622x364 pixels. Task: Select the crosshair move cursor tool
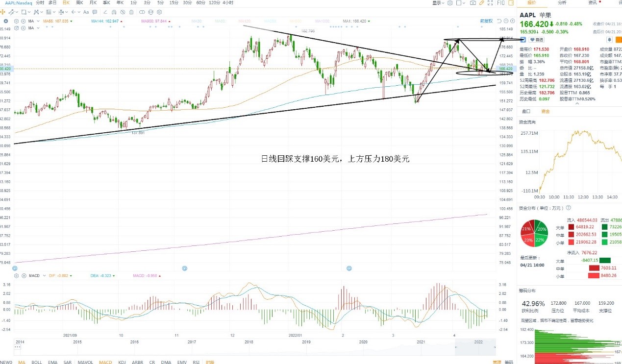(2, 12)
